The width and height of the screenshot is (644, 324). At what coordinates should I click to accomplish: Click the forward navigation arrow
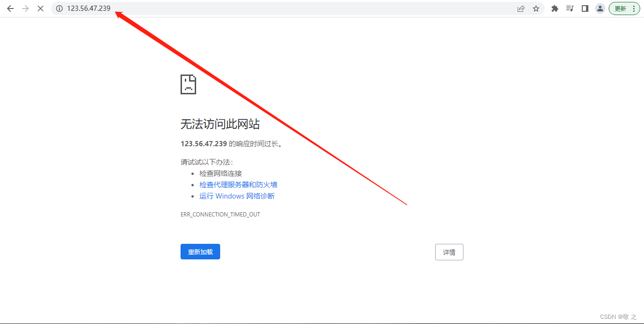click(x=25, y=8)
